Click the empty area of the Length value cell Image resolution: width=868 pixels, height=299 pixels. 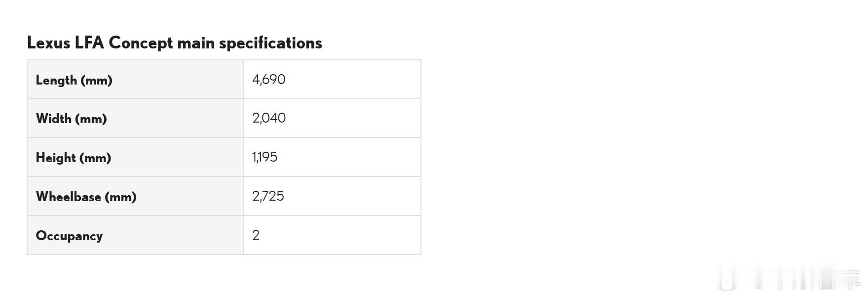pos(353,80)
